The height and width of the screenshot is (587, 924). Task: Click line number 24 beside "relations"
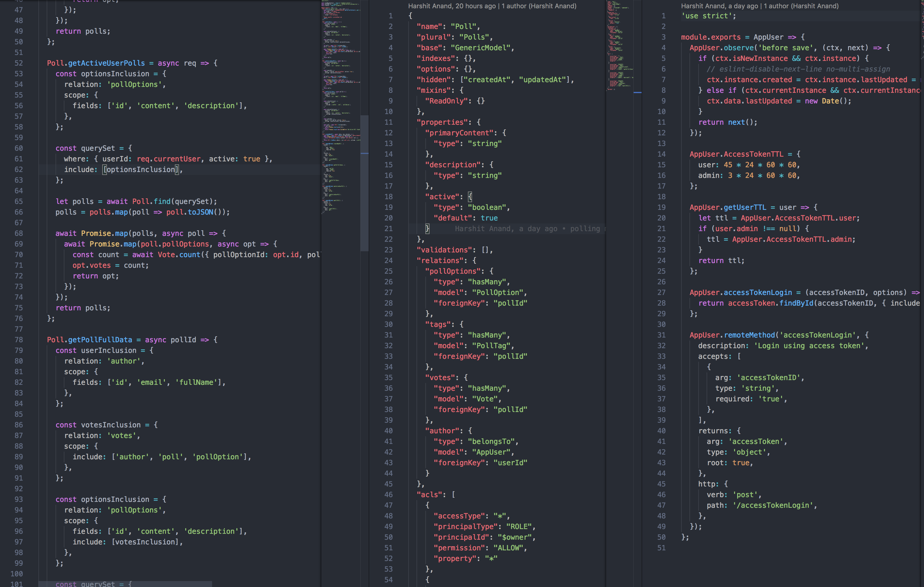(388, 261)
